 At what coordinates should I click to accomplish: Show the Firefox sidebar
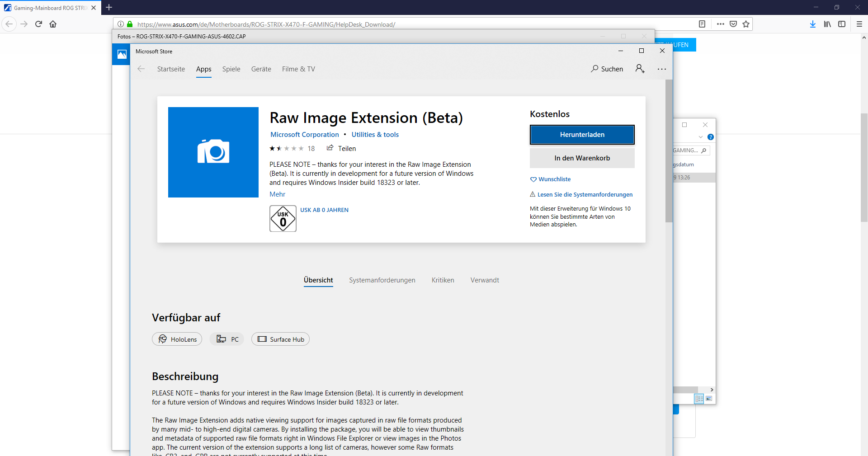[842, 24]
